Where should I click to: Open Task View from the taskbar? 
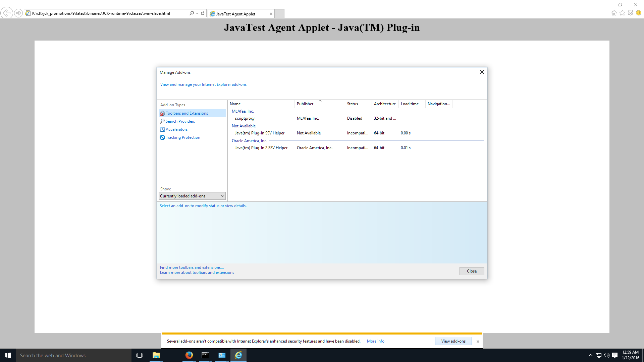(x=140, y=355)
